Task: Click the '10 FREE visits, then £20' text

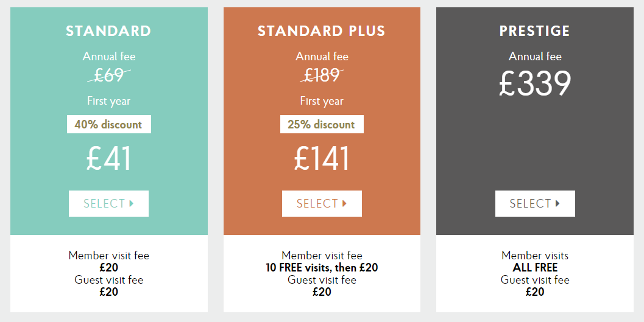Action: pyautogui.click(x=322, y=268)
